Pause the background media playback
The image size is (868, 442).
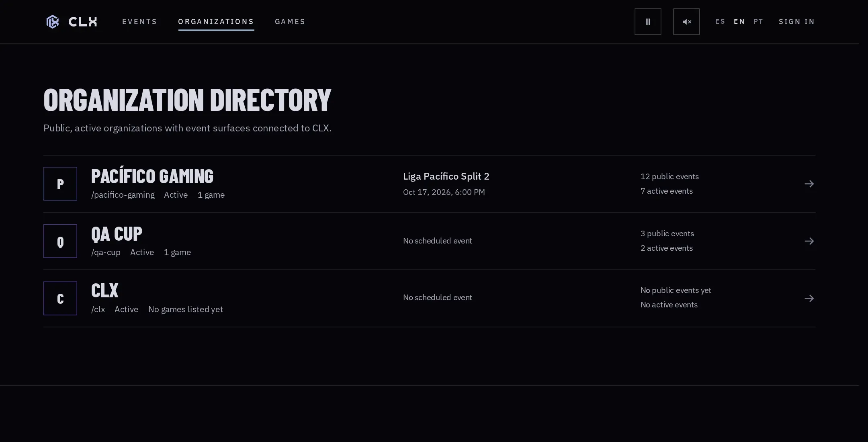tap(648, 22)
